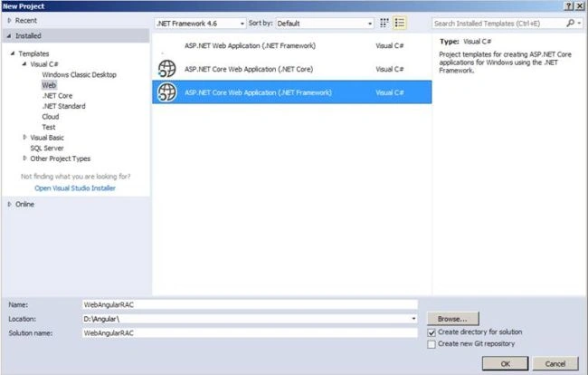Viewport: 588px width, 375px height.
Task: Click the Recent section label
Action: coord(26,21)
